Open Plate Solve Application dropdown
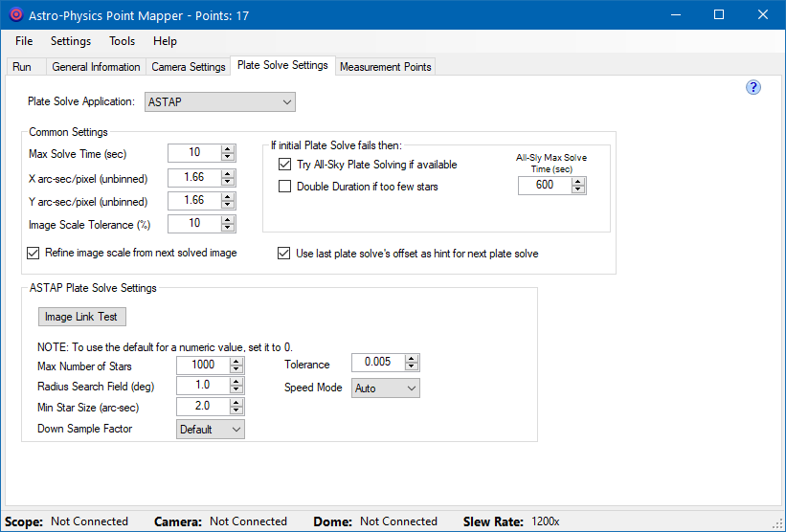This screenshot has height=532, width=786. 220,101
